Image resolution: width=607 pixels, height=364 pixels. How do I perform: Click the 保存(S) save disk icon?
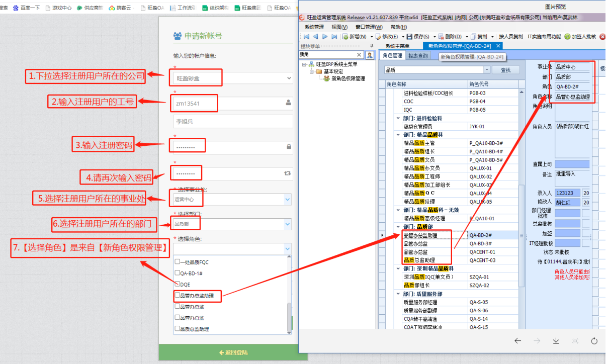(409, 37)
